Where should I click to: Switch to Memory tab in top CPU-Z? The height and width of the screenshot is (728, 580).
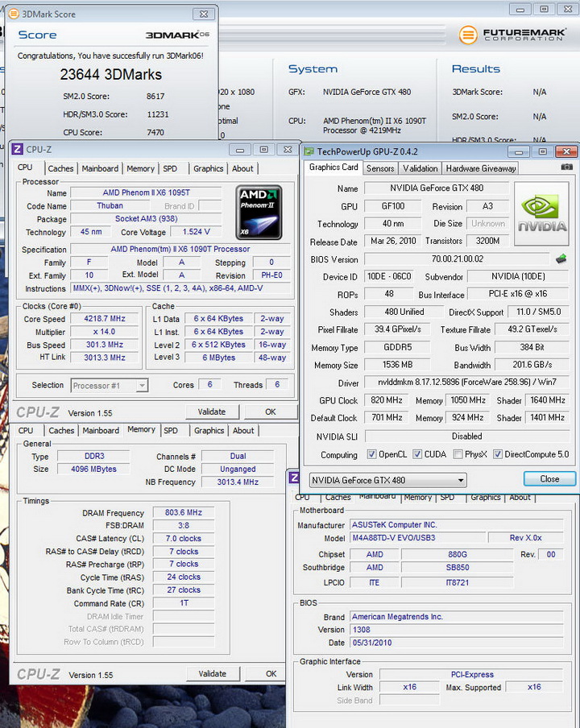coord(140,168)
